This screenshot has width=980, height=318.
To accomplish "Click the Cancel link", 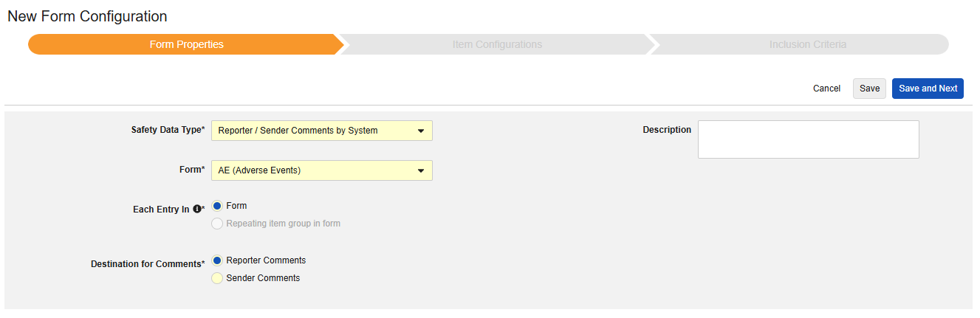I will 826,89.
